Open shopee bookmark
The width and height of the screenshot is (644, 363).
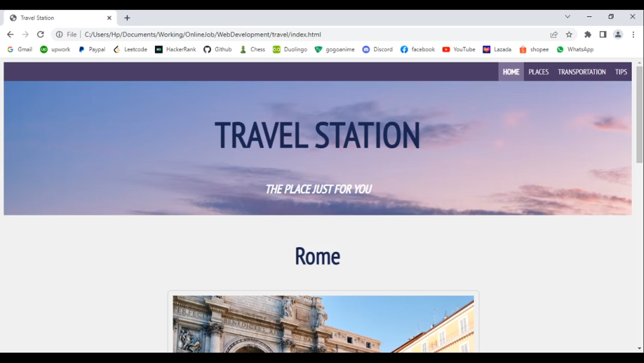pos(534,49)
